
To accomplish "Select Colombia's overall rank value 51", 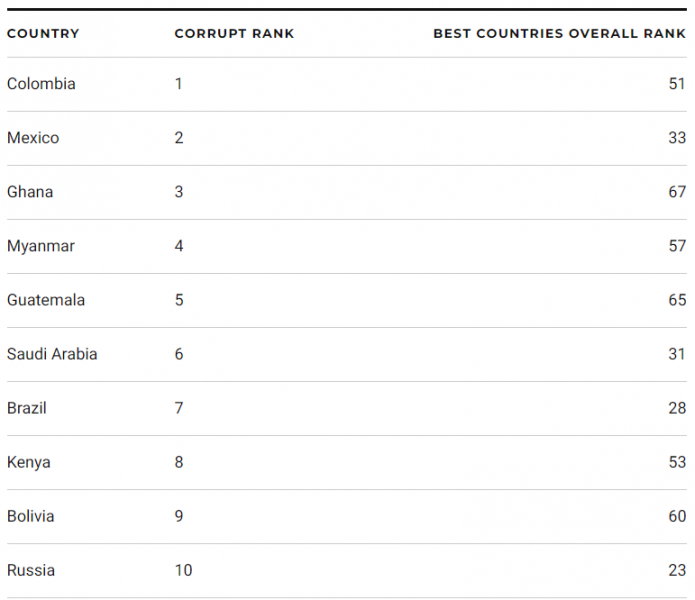I will click(x=677, y=84).
